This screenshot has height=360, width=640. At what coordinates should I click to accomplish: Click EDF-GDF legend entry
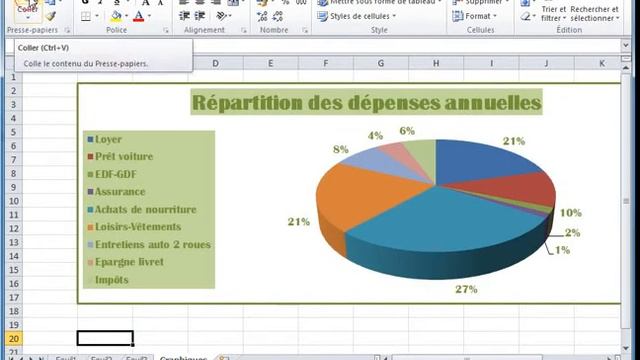pos(112,174)
